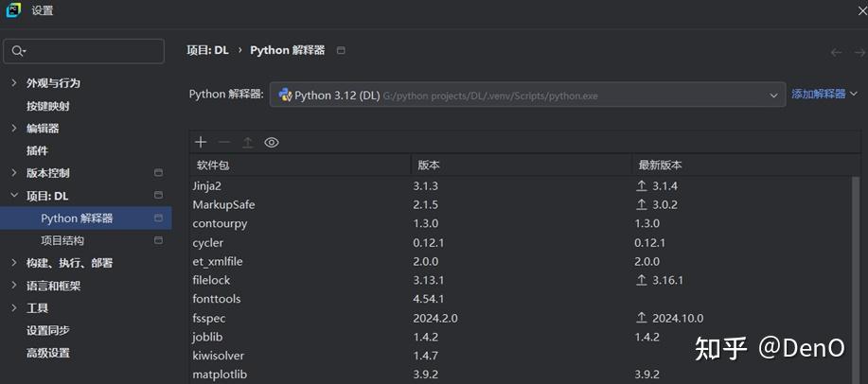Click the forward navigation arrow

coord(859,53)
